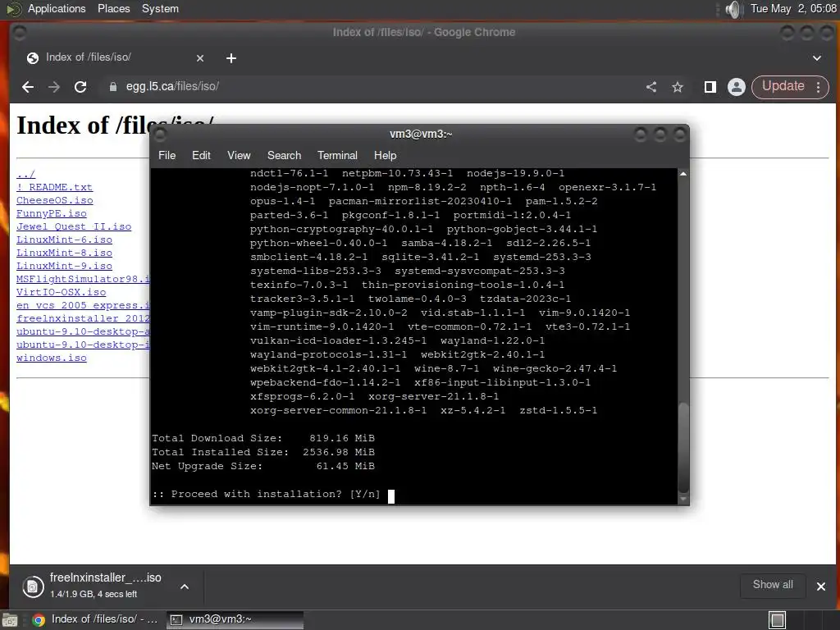This screenshot has height=630, width=840.
Task: Click the LinuxMint-6.iso link
Action: [64, 240]
